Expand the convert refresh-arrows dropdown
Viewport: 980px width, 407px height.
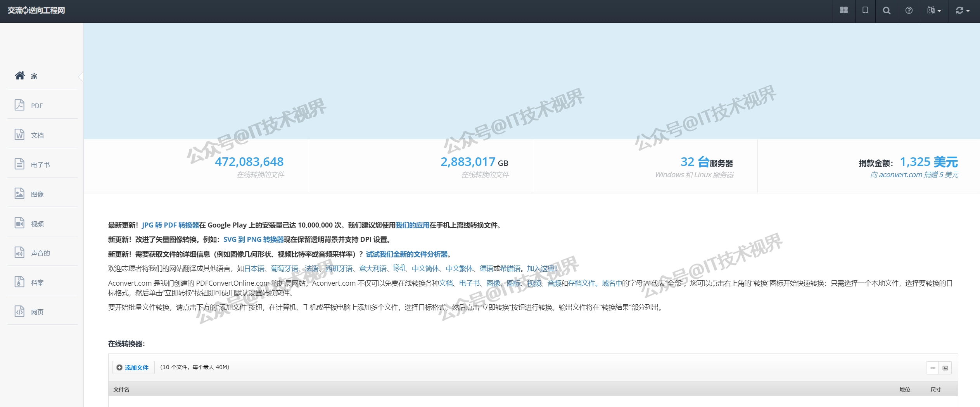tap(963, 10)
